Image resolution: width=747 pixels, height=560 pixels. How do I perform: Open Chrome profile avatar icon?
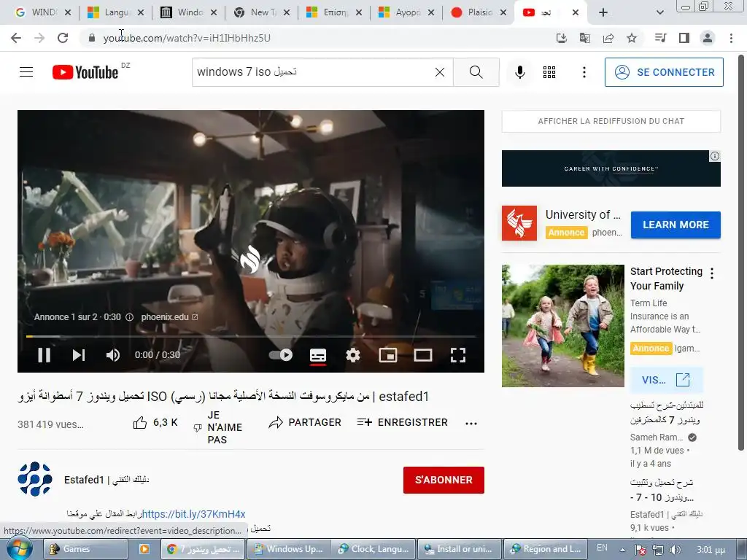tap(708, 38)
